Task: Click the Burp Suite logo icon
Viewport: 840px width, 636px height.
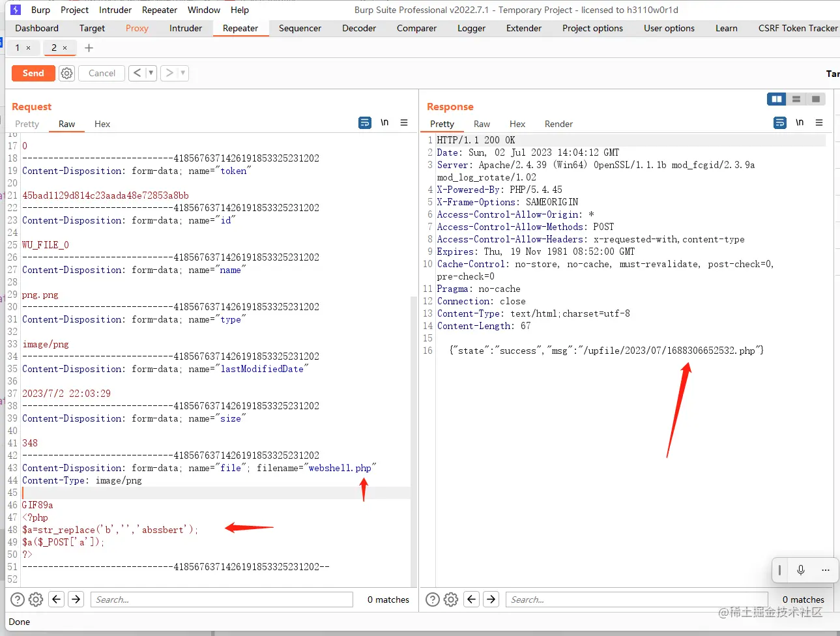Action: click(16, 10)
